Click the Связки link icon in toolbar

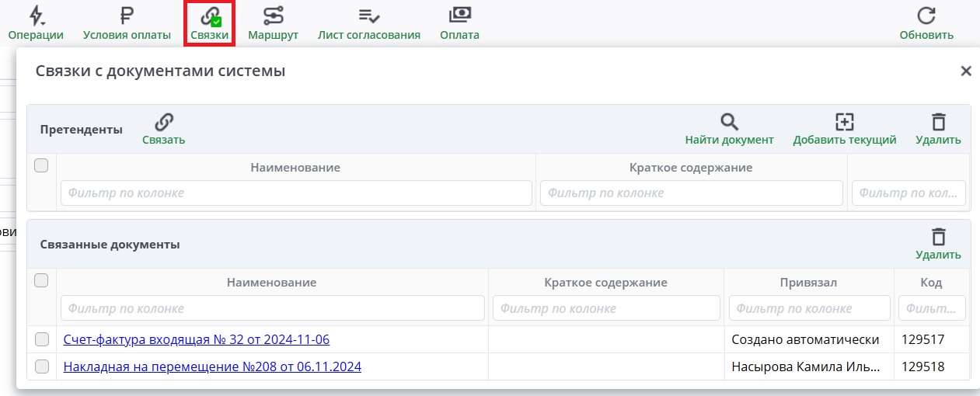(x=210, y=16)
